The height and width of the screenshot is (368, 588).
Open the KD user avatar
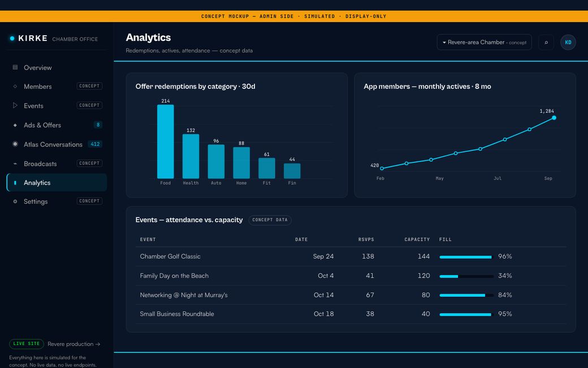click(x=568, y=42)
